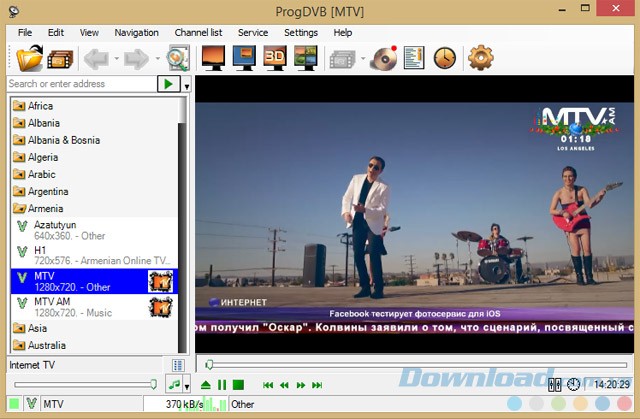
Task: Click the record disc icon
Action: (x=384, y=59)
